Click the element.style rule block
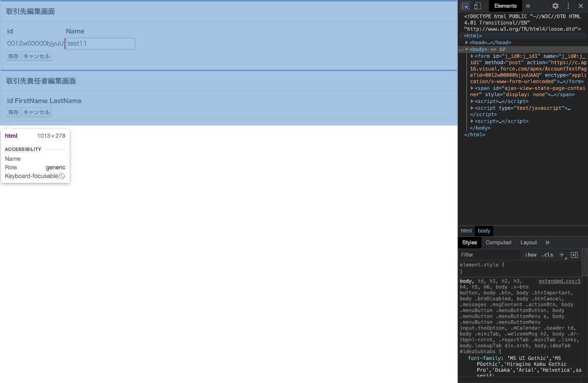This screenshot has height=383, width=588. [520, 268]
